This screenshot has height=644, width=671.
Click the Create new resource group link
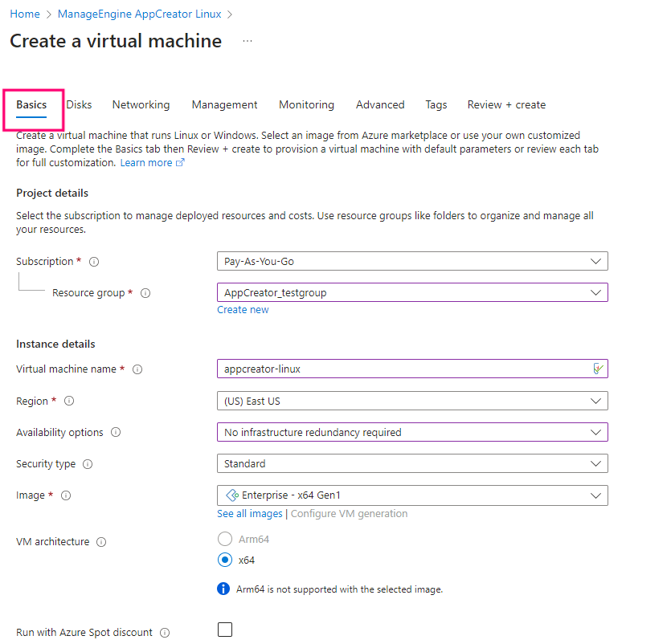pyautogui.click(x=243, y=310)
